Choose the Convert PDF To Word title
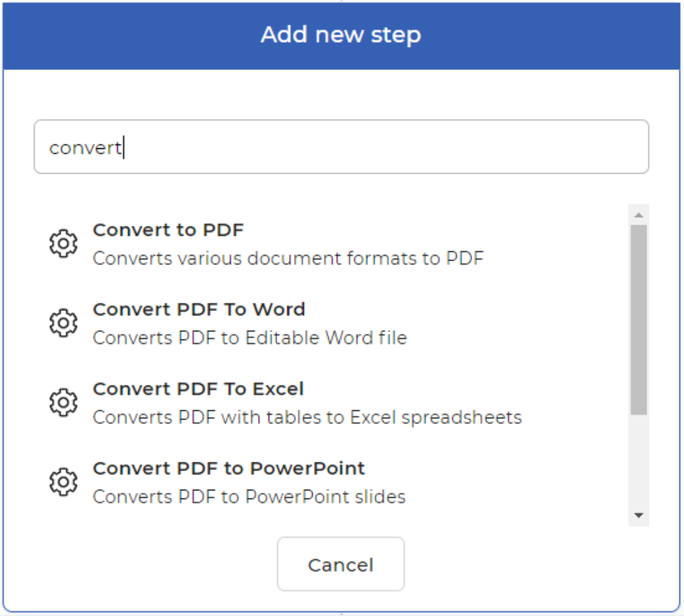 coord(199,309)
